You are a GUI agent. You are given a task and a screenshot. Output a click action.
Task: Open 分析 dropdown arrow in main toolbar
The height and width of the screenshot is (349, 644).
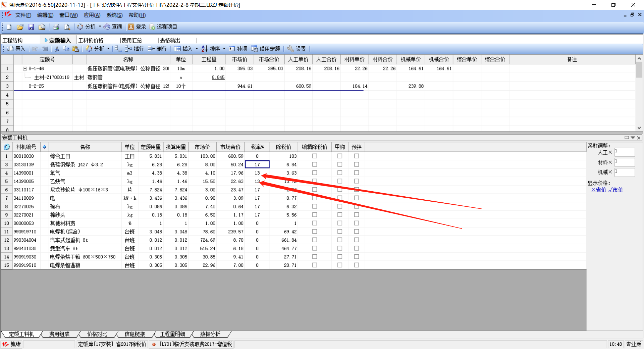pyautogui.click(x=100, y=27)
